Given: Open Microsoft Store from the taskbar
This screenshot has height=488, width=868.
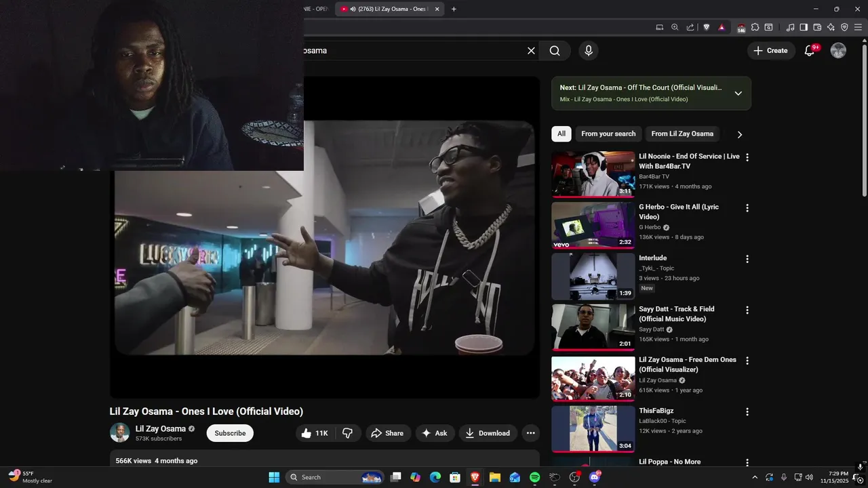Looking at the screenshot, I should [455, 477].
